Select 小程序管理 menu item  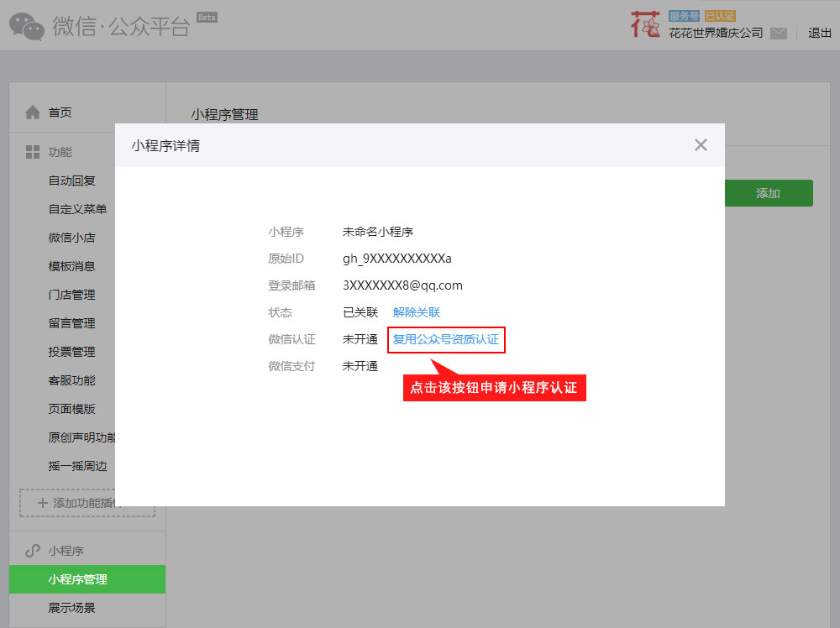pos(78,579)
